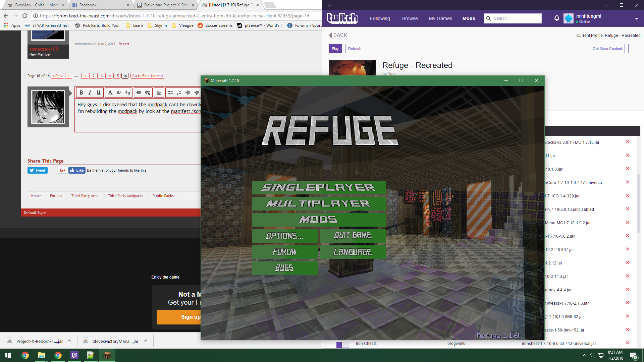644x362 pixels.
Task: Open the ellipsis more options button
Action: pos(633,49)
